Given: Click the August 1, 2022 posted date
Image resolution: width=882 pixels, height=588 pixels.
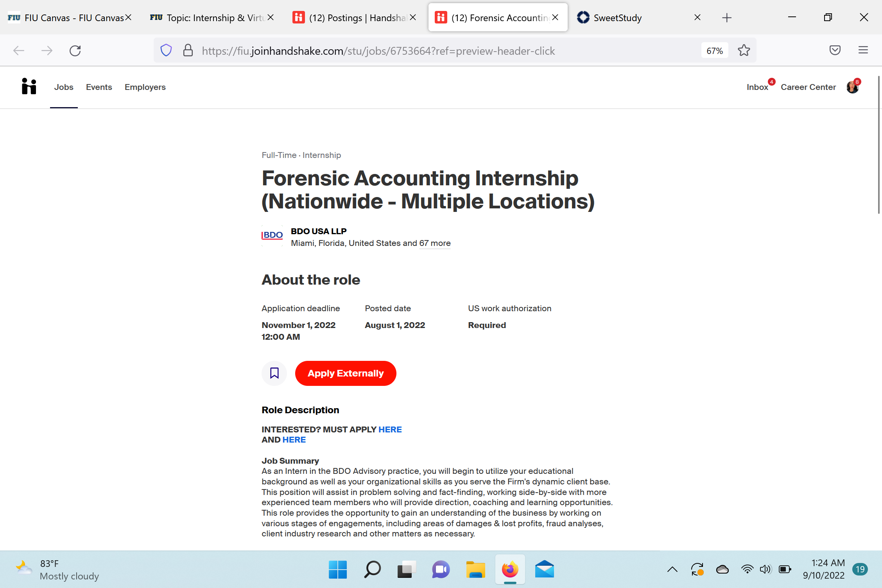Looking at the screenshot, I should (x=395, y=325).
